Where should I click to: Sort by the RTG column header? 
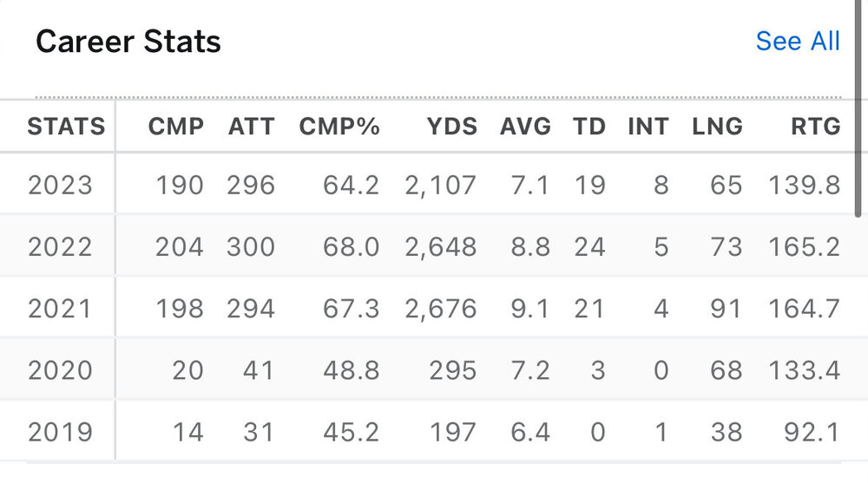[815, 127]
